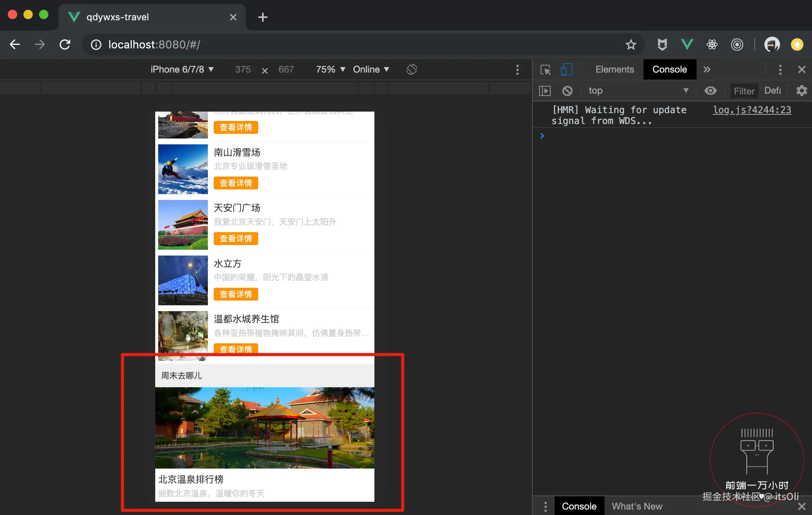Viewport: 812px width, 515px height.
Task: Select the JavaScript context top dropdown
Action: pos(638,91)
